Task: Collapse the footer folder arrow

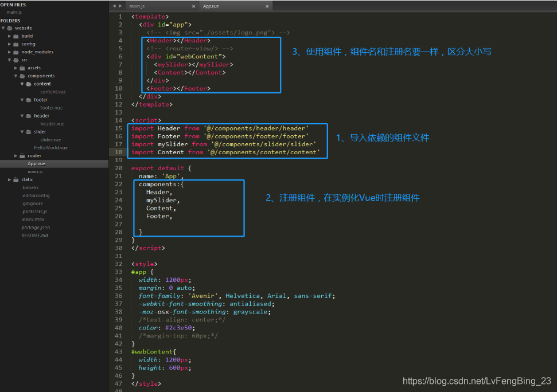Action: pyautogui.click(x=22, y=100)
